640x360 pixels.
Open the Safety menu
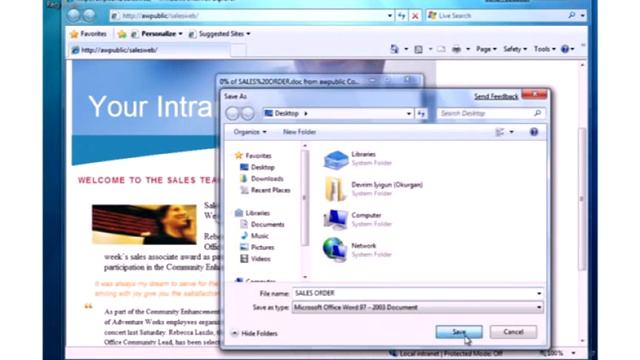tap(515, 49)
